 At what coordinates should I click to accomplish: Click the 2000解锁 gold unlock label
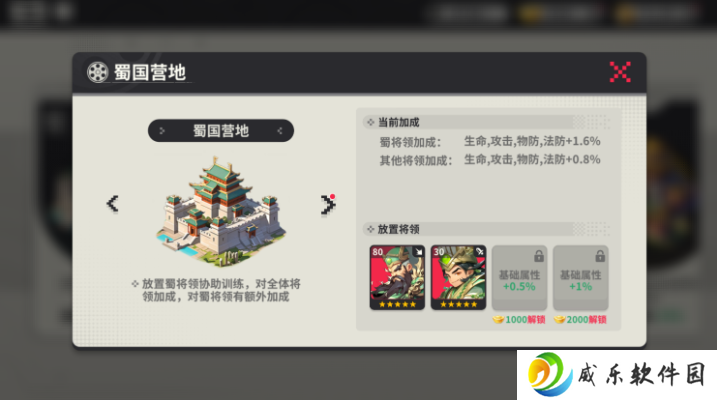pyautogui.click(x=580, y=320)
